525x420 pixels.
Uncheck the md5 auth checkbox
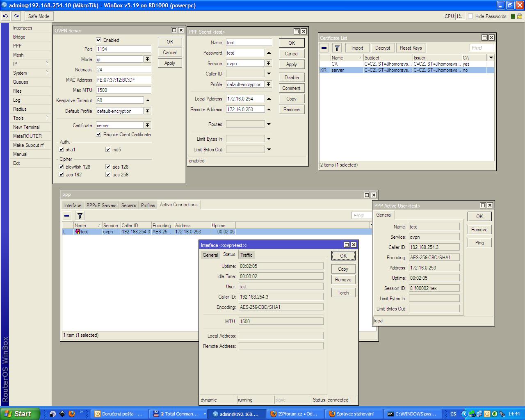click(x=108, y=150)
